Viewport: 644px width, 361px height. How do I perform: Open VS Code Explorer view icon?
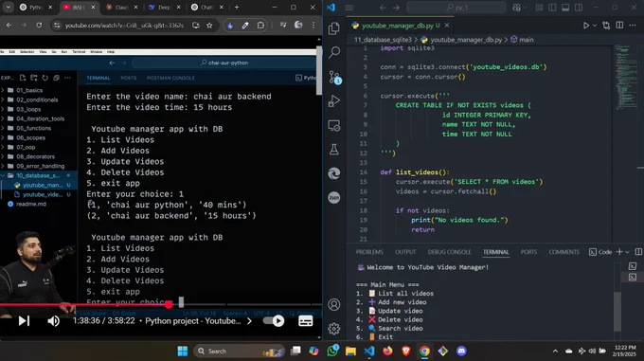point(334,28)
